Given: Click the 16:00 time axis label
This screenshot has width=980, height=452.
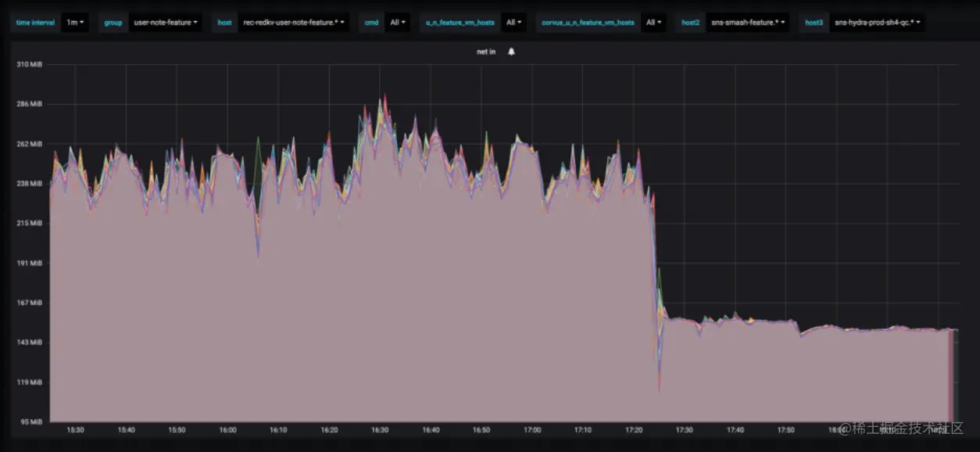Looking at the screenshot, I should tap(227, 430).
